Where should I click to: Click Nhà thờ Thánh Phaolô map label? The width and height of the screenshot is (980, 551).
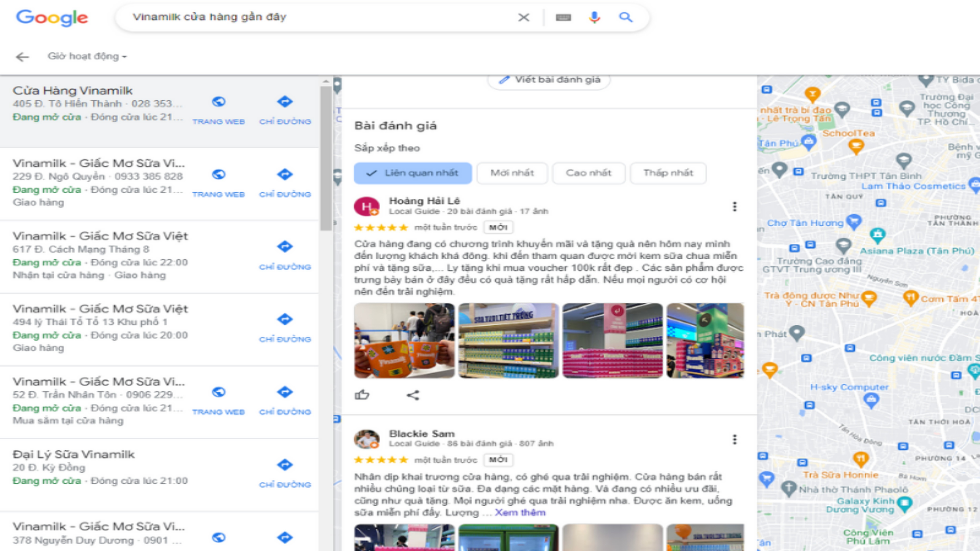853,490
